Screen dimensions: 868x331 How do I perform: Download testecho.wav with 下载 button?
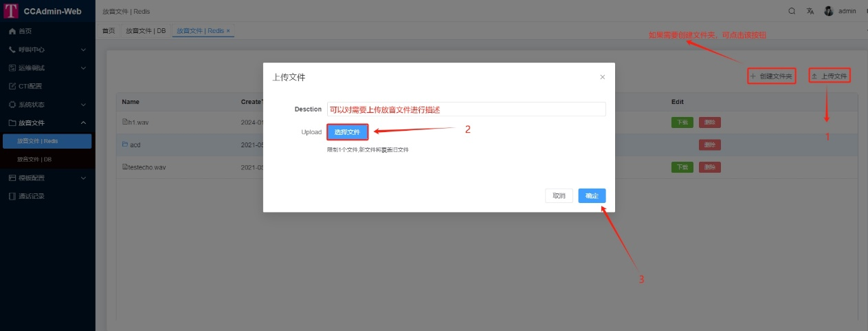(682, 167)
